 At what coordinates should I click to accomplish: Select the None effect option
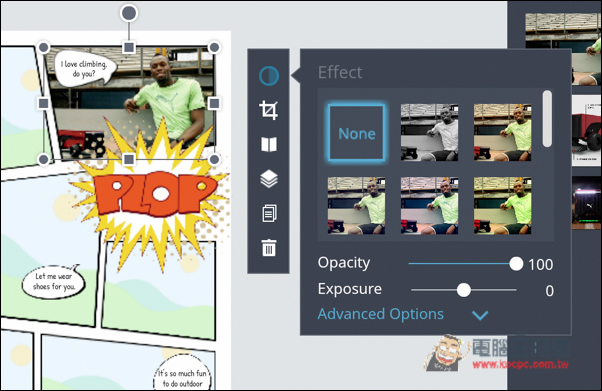(x=356, y=133)
